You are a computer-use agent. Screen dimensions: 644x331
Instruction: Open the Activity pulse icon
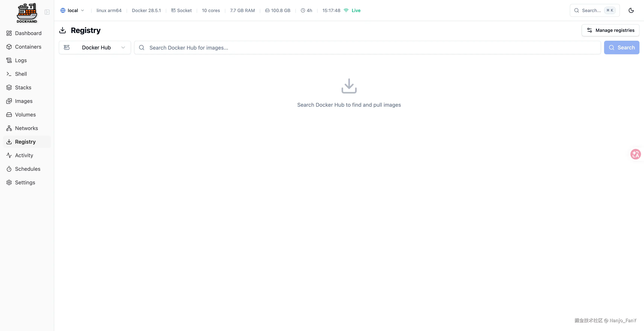point(9,155)
